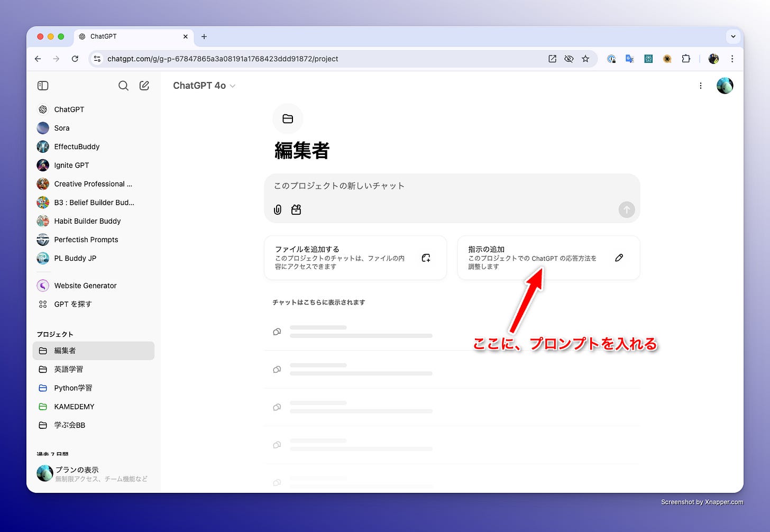Open Creative Professional GPT
Viewport: 770px width, 532px height.
94,184
